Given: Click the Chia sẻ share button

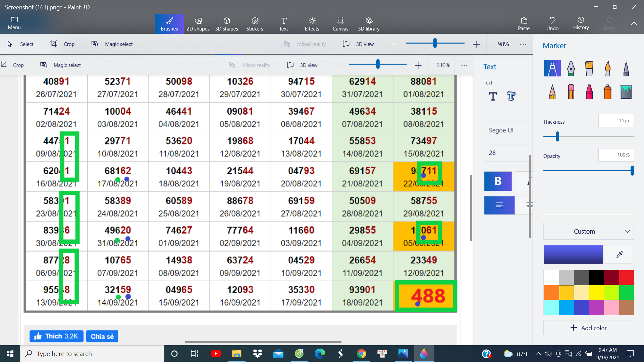Looking at the screenshot, I should [102, 336].
